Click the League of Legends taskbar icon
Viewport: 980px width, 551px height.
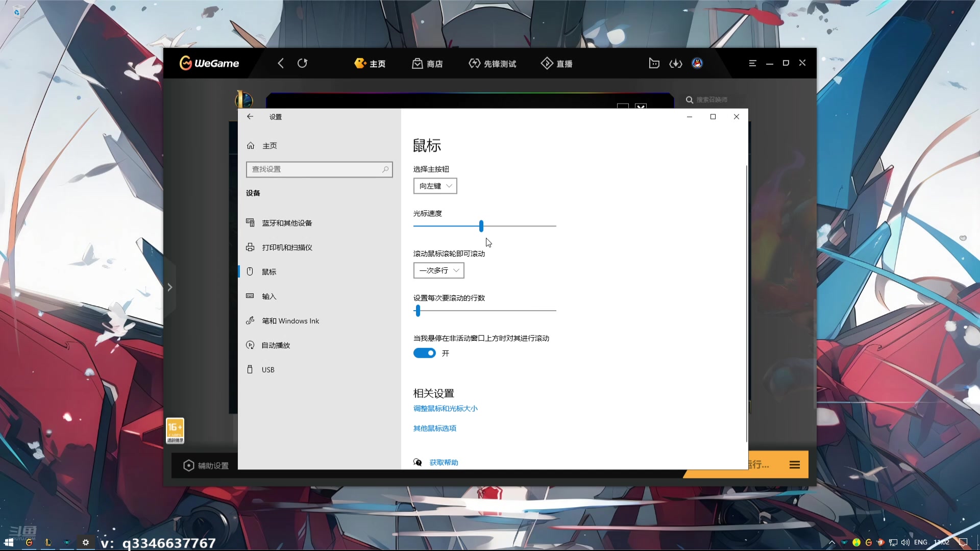[x=48, y=542]
